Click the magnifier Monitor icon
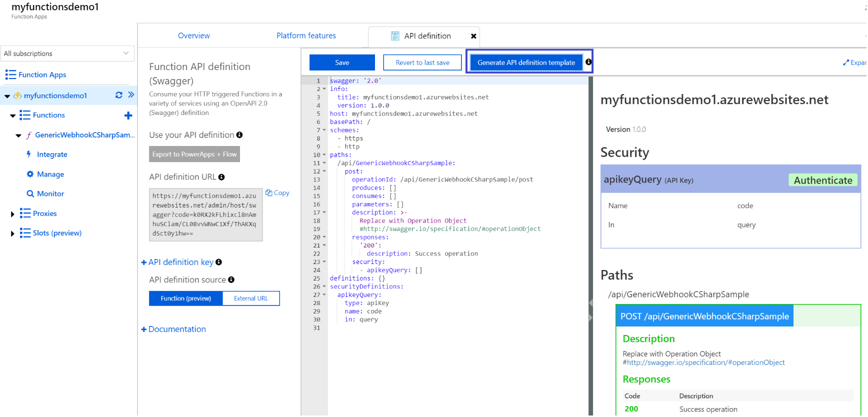868x417 pixels. coord(30,193)
